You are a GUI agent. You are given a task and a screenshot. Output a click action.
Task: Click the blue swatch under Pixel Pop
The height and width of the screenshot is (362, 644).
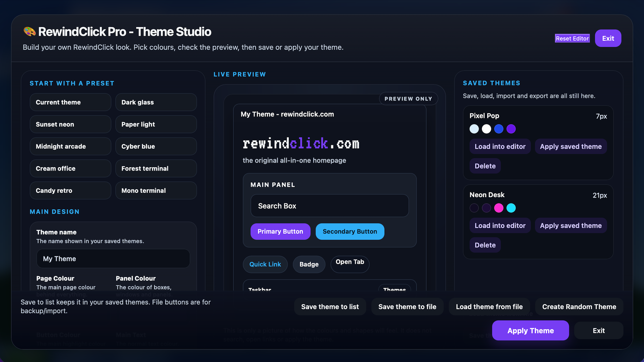coord(499,129)
